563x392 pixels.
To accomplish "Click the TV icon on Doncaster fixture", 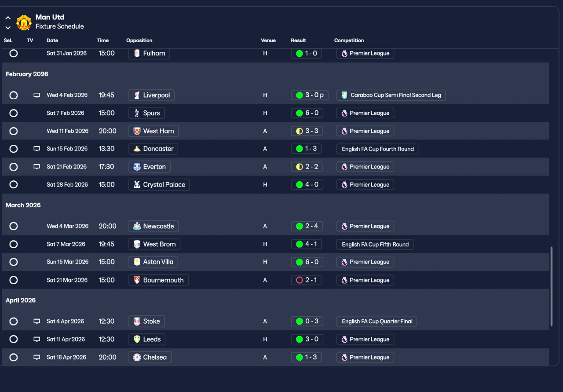I will (x=37, y=149).
